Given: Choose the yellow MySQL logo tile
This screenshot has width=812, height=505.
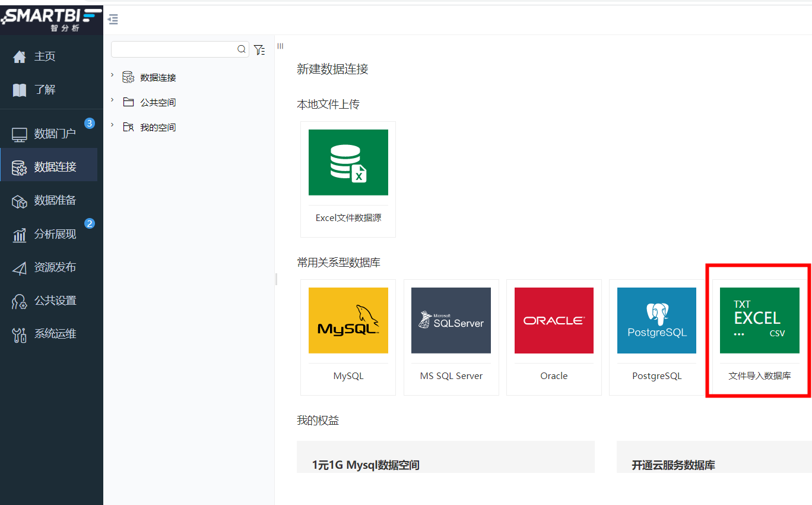Looking at the screenshot, I should 348,320.
